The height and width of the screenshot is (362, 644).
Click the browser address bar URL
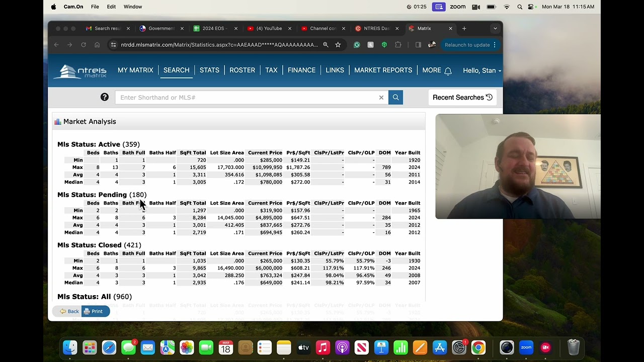[219, 45]
